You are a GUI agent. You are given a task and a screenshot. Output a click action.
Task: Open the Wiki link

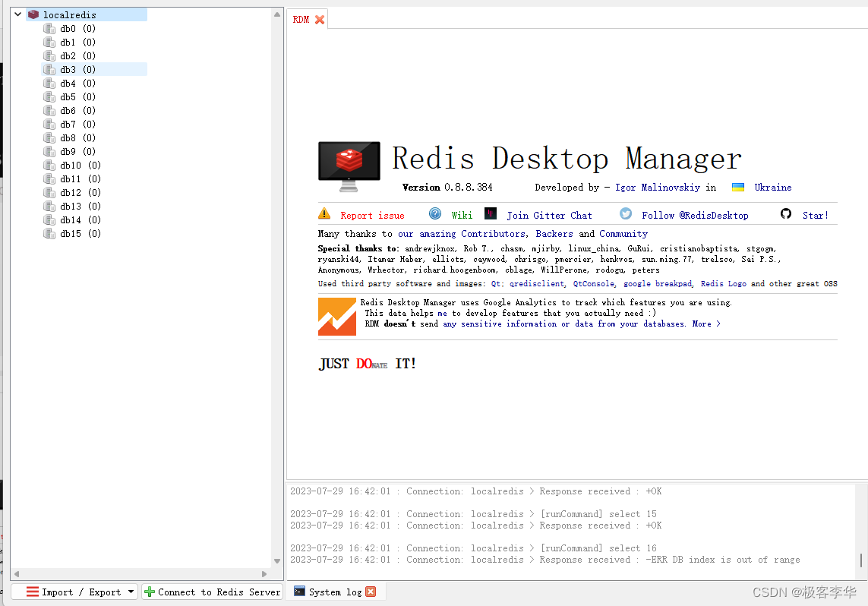click(x=462, y=215)
